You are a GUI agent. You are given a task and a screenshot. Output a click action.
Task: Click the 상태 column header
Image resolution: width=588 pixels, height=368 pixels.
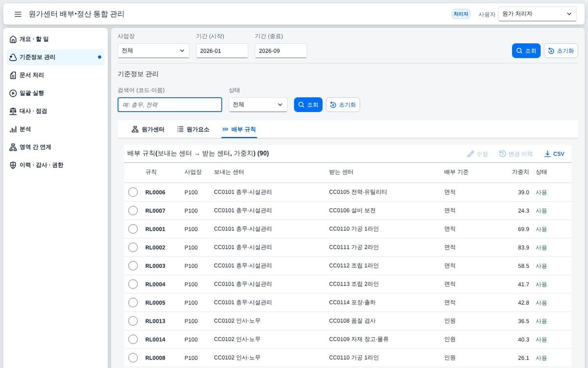[x=541, y=172]
